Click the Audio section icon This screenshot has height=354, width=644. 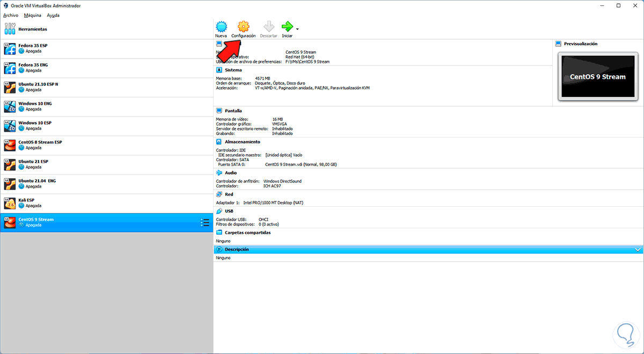coord(219,173)
